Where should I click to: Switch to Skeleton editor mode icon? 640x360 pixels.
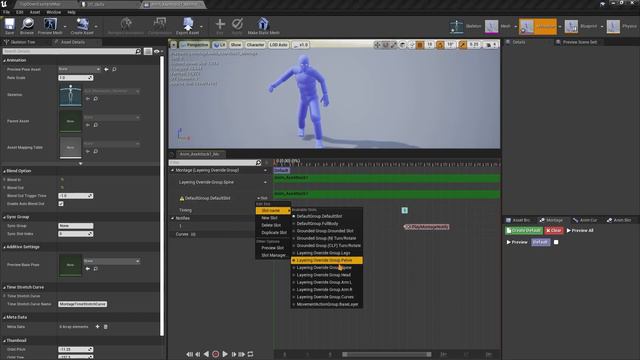(456, 27)
